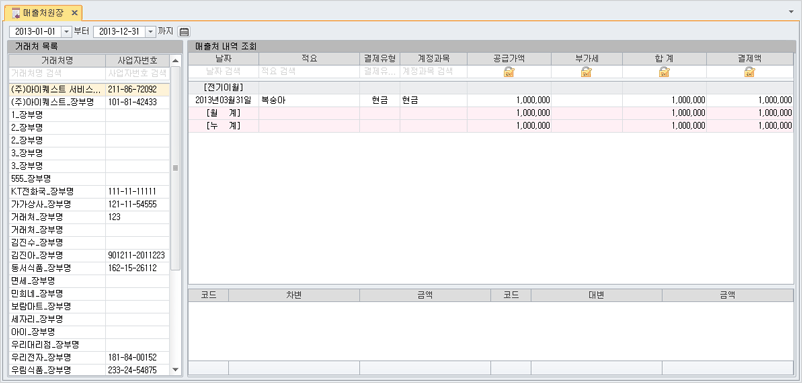Select client 아이_장부명
The height and width of the screenshot is (383, 802).
point(89,332)
